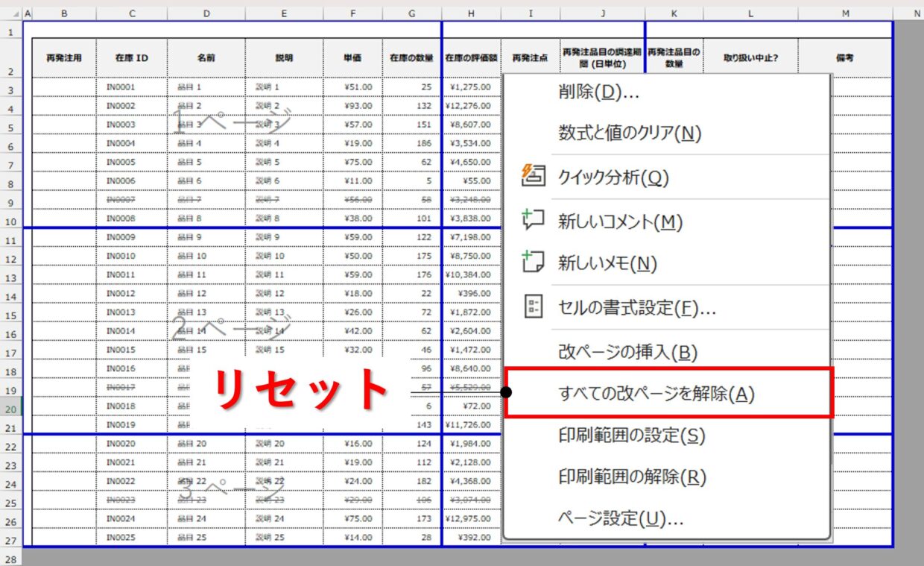
Task: Click the ¥392.00 valuation cell
Action: point(471,537)
